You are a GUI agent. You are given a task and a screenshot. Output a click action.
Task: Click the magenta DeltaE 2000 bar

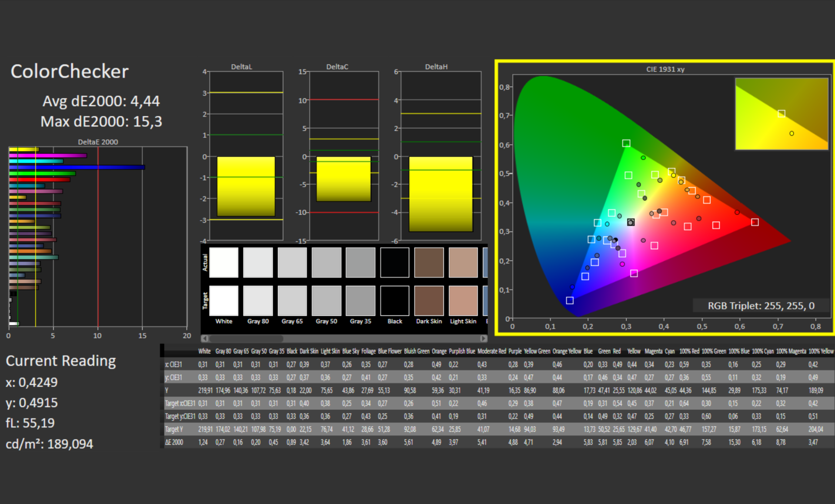pyautogui.click(x=48, y=156)
